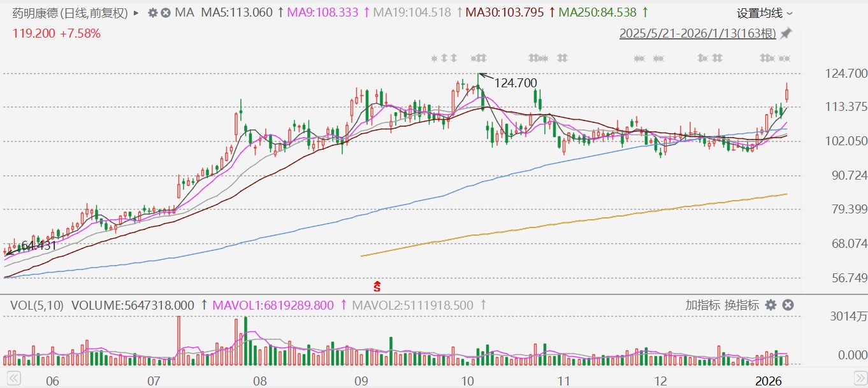Screen dimensions: 868x388
Task: Click the MAVOL2:5111918.500 value
Action: coord(412,305)
